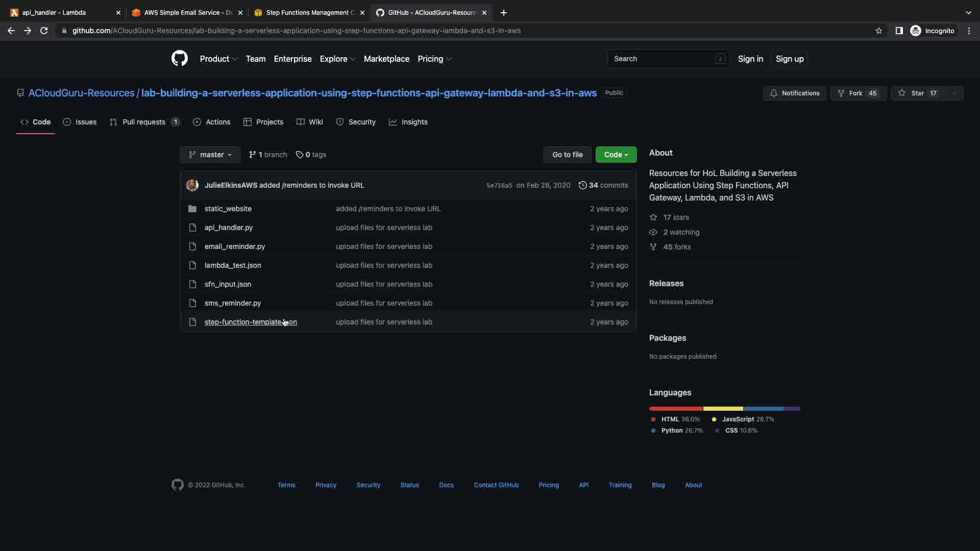The height and width of the screenshot is (551, 980).
Task: Open the Chrome three-dot menu
Action: (x=969, y=31)
